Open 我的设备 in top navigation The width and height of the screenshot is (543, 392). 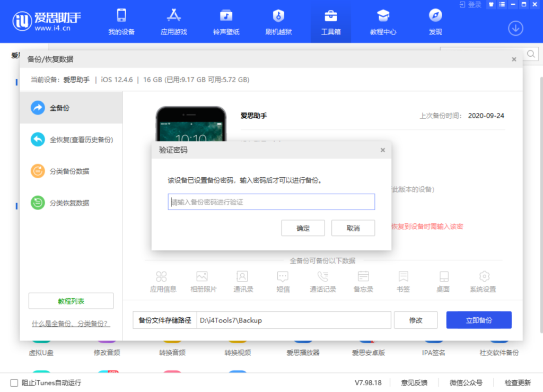(x=121, y=22)
